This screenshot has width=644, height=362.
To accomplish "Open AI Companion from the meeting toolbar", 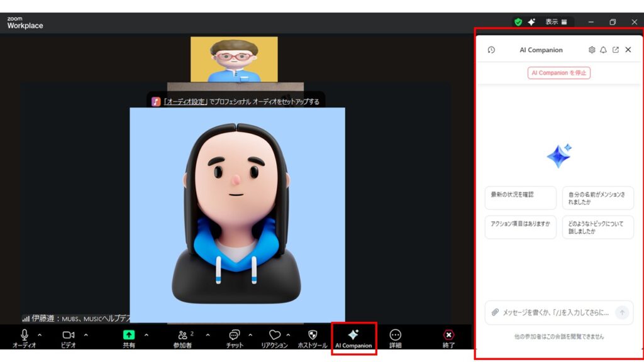I will coord(353,338).
